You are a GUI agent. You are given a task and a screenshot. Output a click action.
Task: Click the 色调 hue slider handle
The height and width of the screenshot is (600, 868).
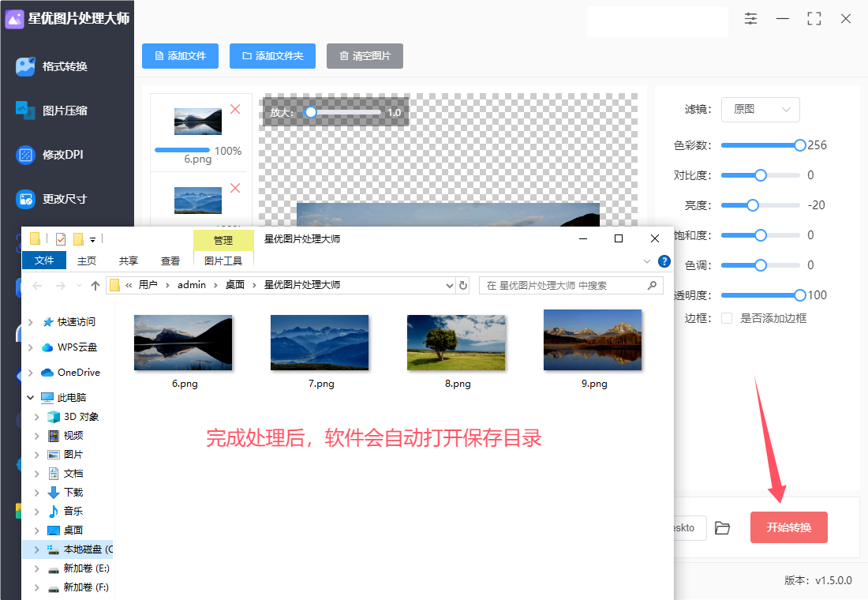[x=761, y=265]
